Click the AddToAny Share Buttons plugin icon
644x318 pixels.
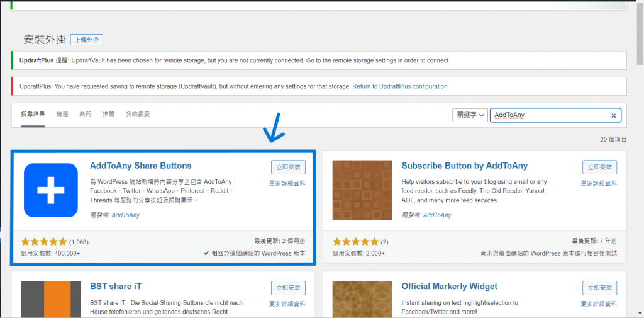click(51, 190)
